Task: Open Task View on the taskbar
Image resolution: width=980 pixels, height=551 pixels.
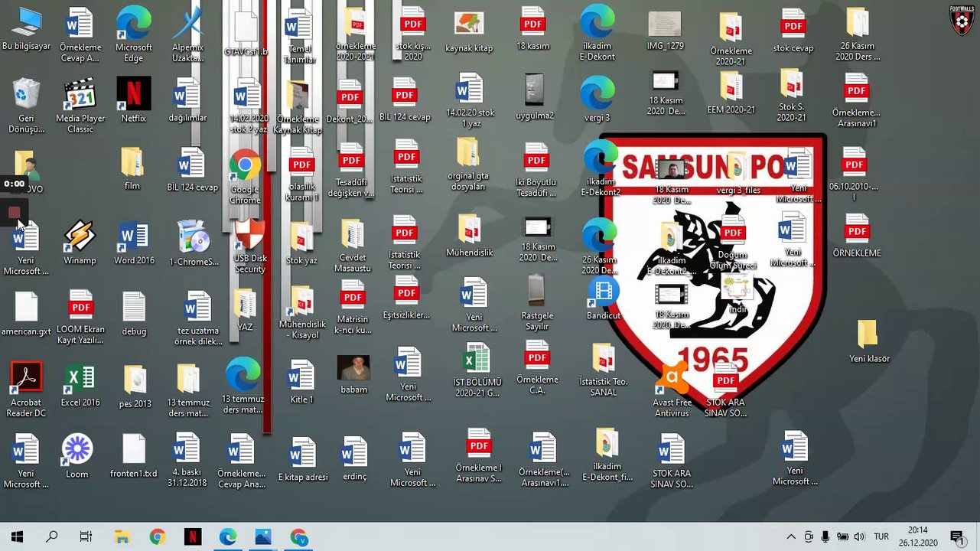Action: click(x=86, y=537)
